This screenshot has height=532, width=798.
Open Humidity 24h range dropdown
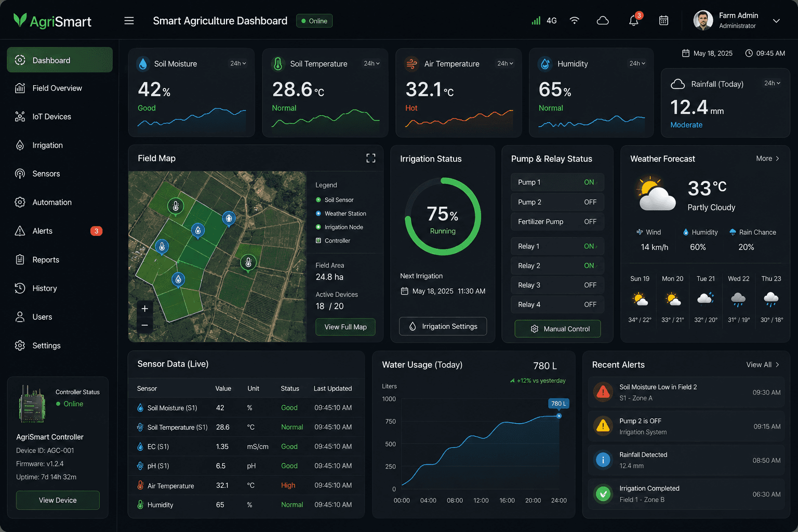[x=637, y=63]
